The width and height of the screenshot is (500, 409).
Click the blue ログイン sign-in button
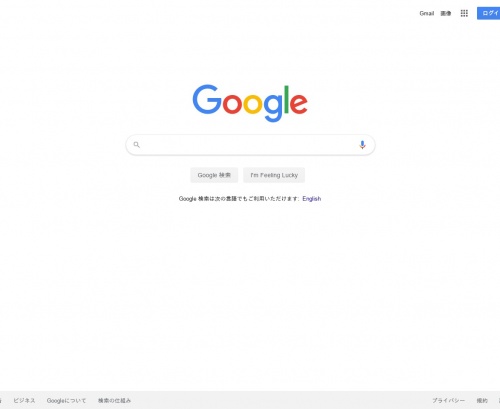pyautogui.click(x=489, y=13)
